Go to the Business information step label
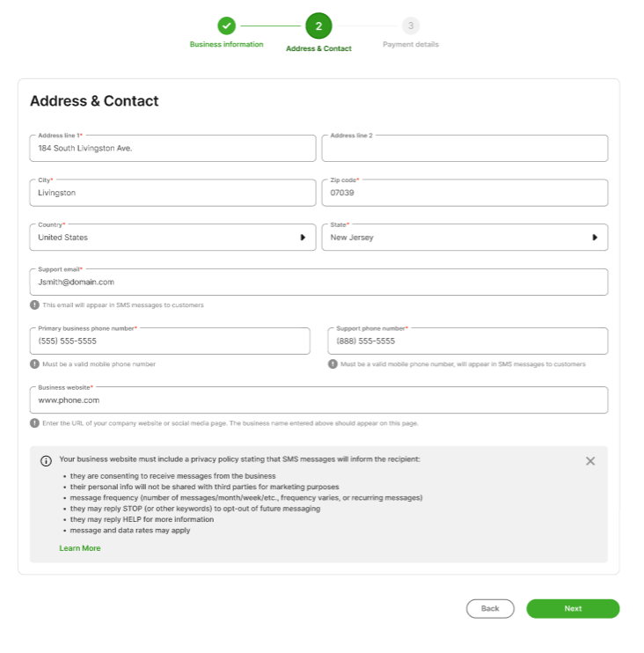This screenshot has height=653, width=644. click(x=226, y=45)
